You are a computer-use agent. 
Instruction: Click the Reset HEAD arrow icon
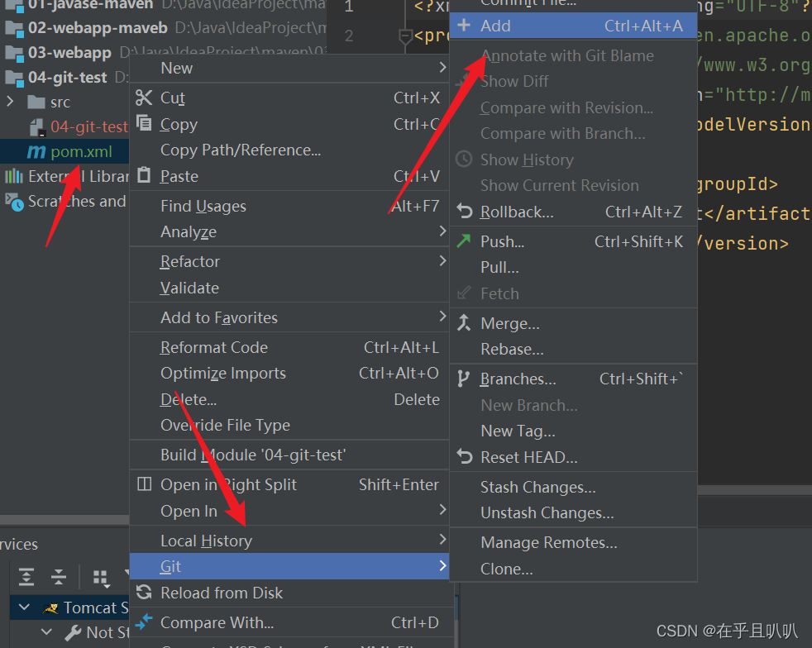coord(465,456)
